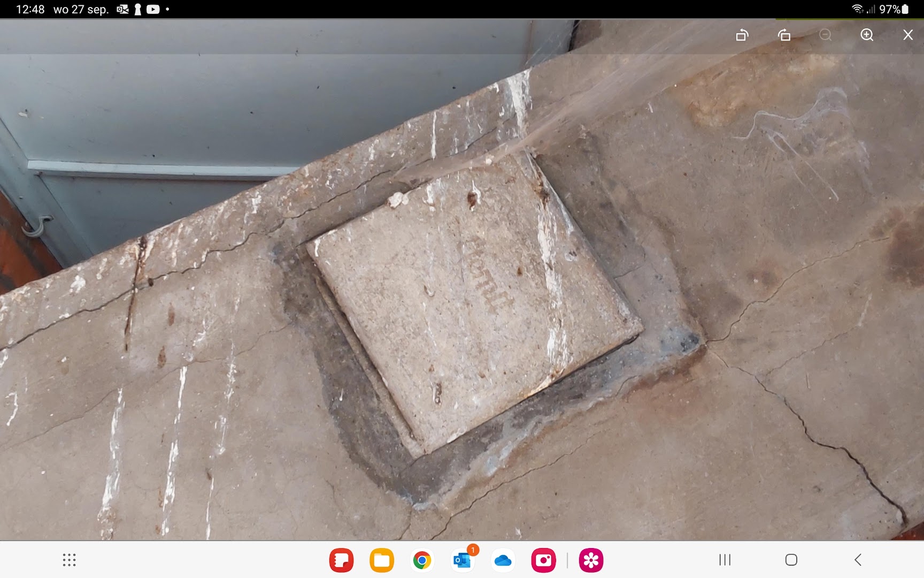Launch the pink camera app
Image resolution: width=924 pixels, height=578 pixels.
543,560
